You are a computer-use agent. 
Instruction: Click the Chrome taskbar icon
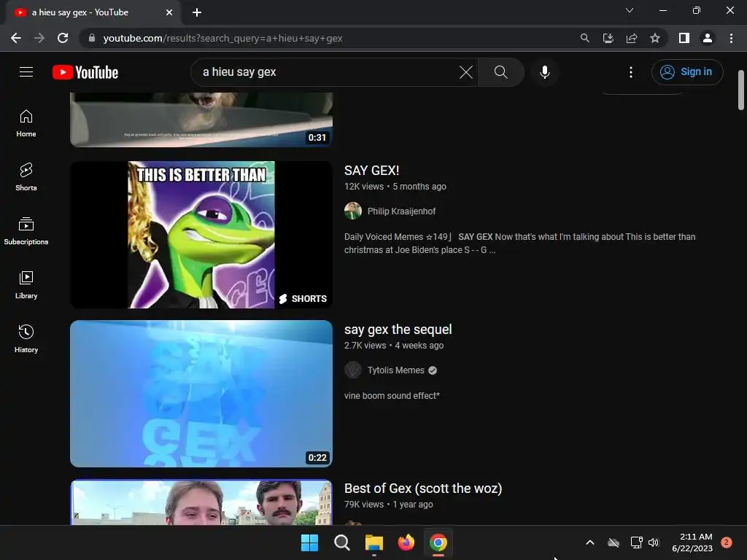click(x=438, y=542)
